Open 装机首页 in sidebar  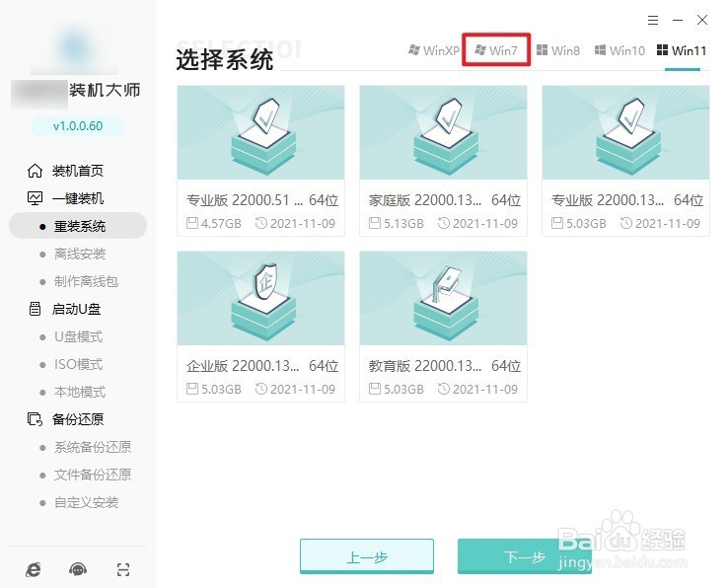77,171
